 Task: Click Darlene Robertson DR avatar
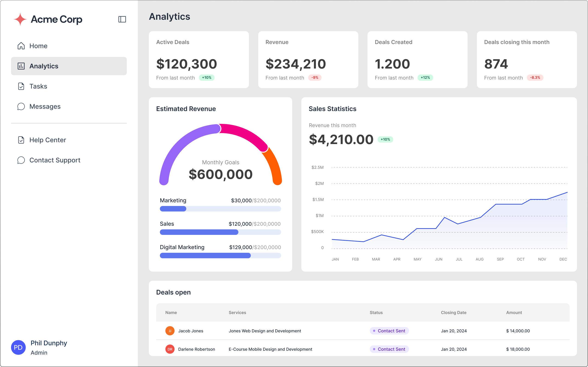click(x=170, y=349)
